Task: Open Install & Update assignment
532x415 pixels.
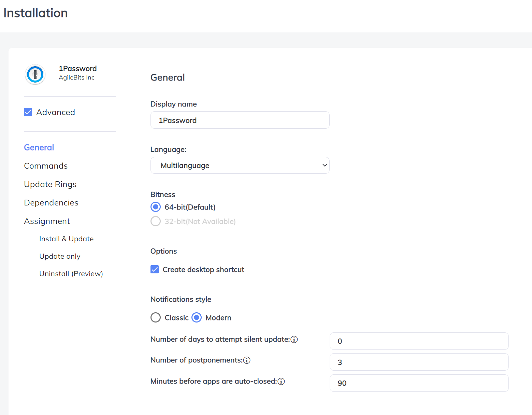Action: click(x=66, y=239)
